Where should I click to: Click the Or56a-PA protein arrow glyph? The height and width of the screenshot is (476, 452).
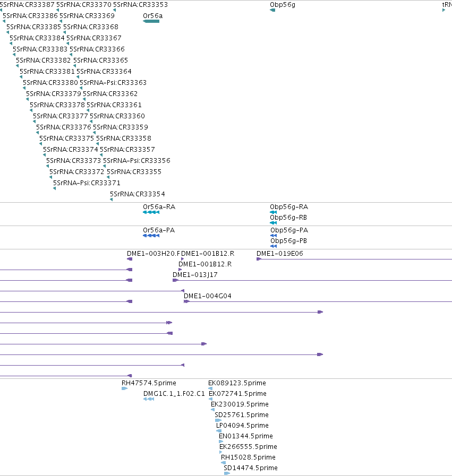[151, 236]
